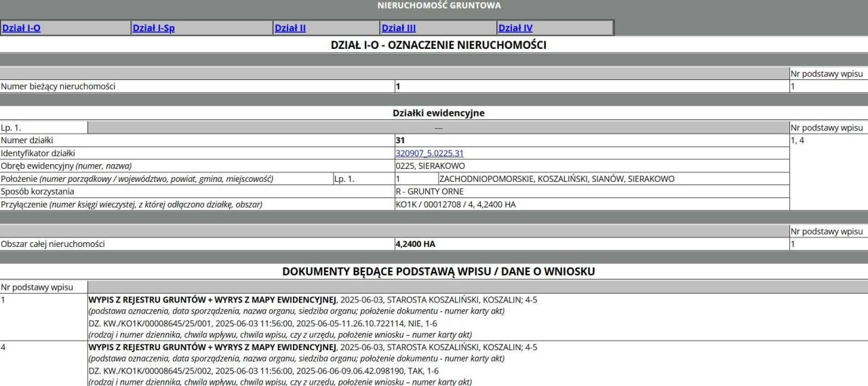Image resolution: width=868 pixels, height=386 pixels.
Task: Select journal entry 'DZ. KW./KO1K/00008645/25/001'
Action: point(149,324)
